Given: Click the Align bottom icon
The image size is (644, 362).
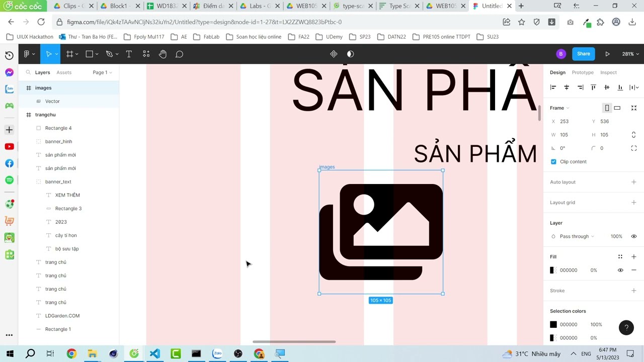Looking at the screenshot, I should (x=620, y=87).
